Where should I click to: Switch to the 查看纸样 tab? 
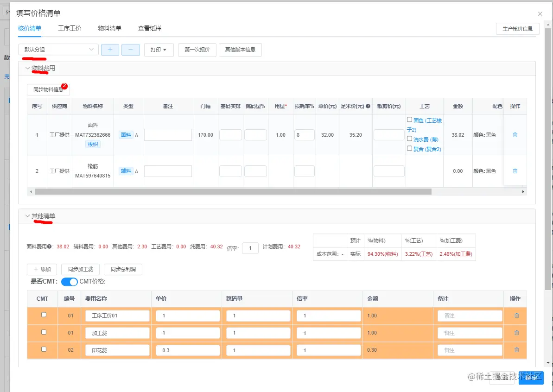(150, 29)
